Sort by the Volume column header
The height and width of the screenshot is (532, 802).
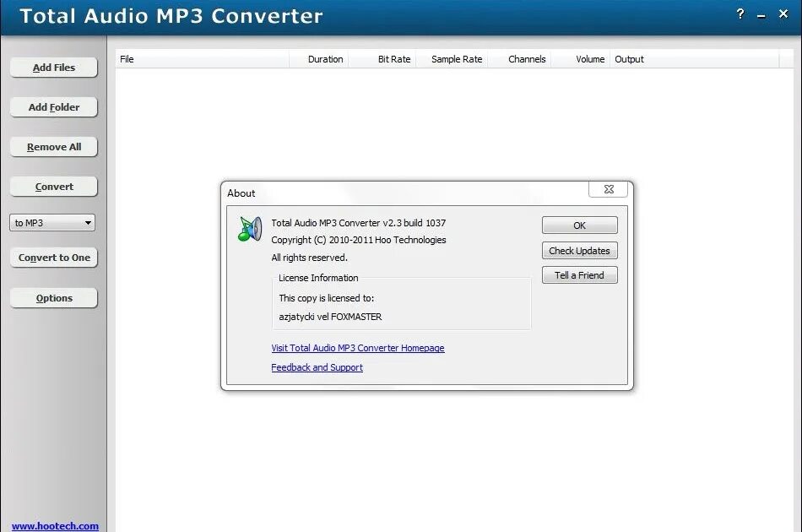pos(581,59)
